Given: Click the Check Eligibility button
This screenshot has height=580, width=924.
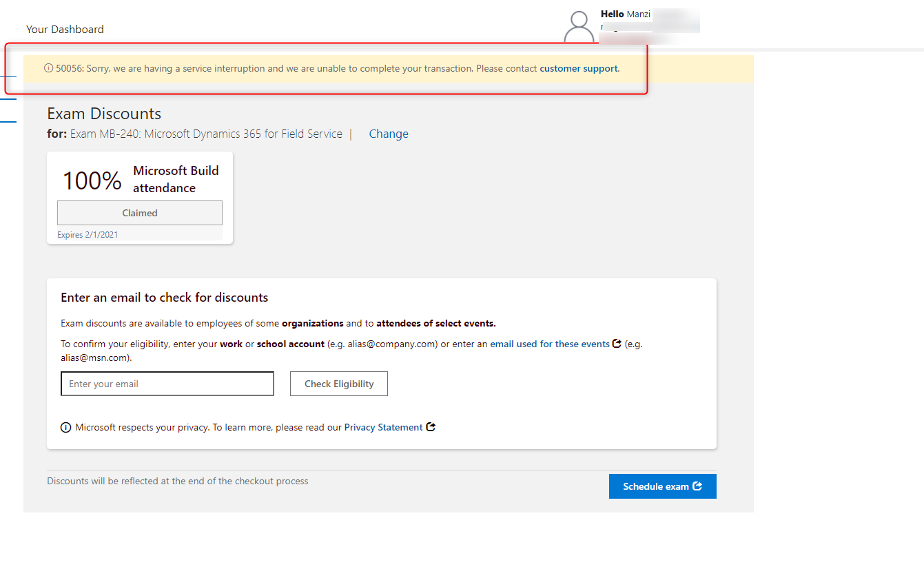Looking at the screenshot, I should click(x=339, y=384).
